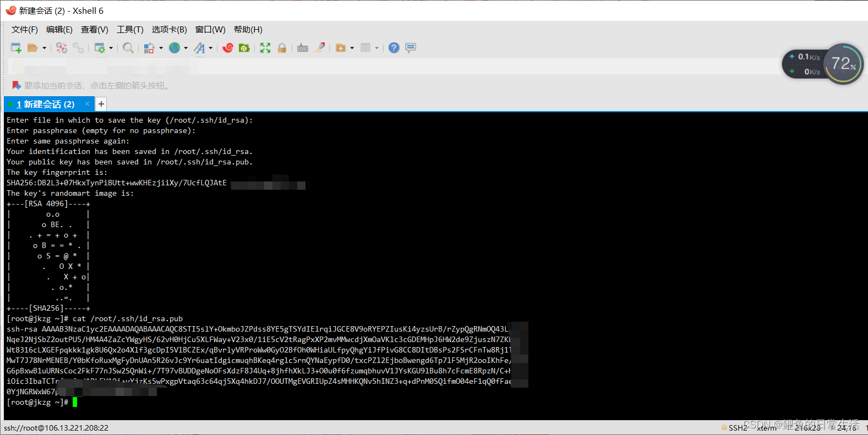Click the 'Enter passphrase (empty for no passphrase)' line

(101, 130)
